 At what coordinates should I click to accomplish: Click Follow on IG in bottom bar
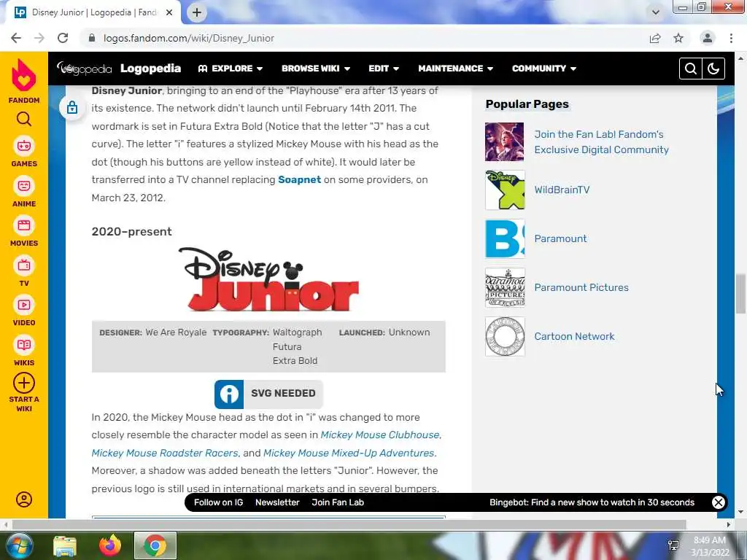click(x=218, y=502)
